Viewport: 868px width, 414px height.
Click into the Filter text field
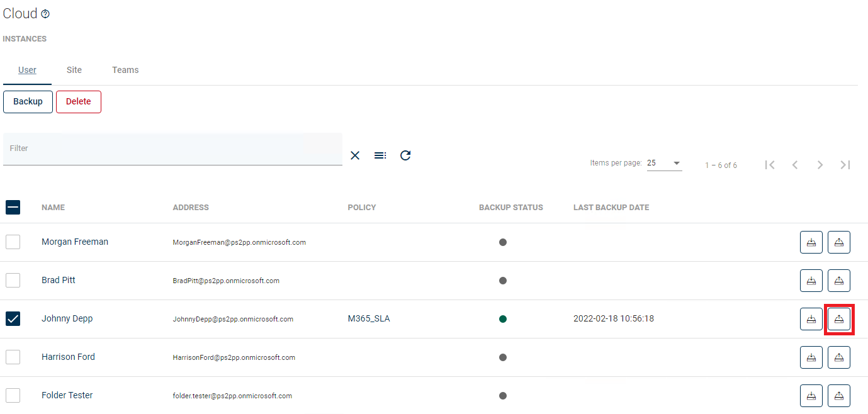172,149
